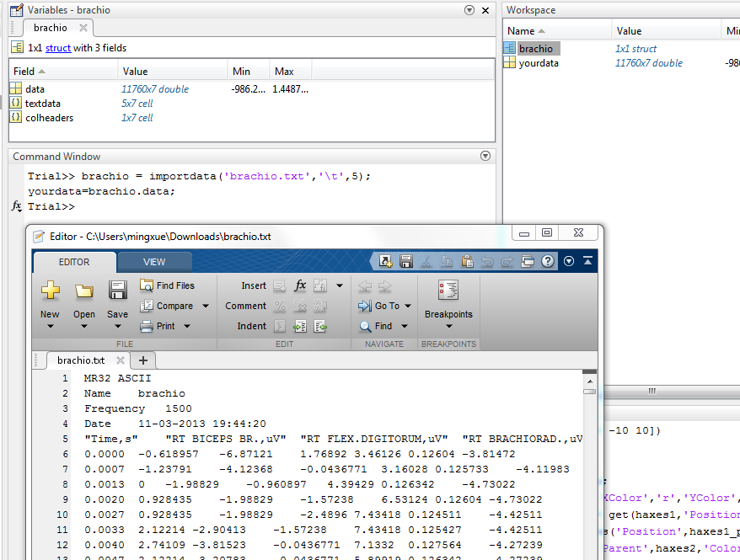This screenshot has height=560, width=740.
Task: Expand the Compare dropdown arrow
Action: point(200,307)
